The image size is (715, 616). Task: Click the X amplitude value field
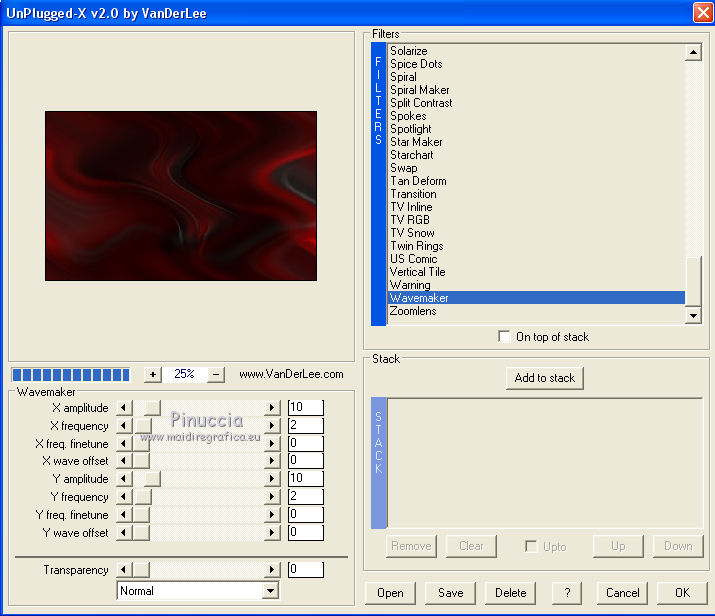(306, 408)
